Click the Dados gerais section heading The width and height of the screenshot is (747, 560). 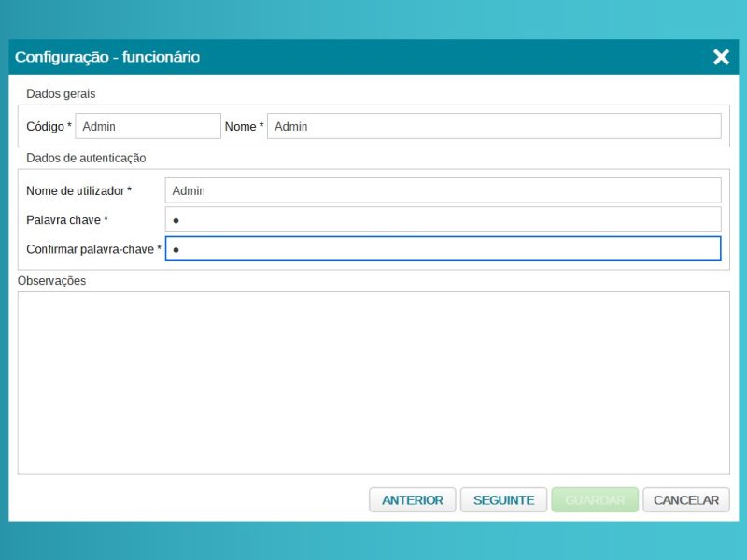coord(61,93)
